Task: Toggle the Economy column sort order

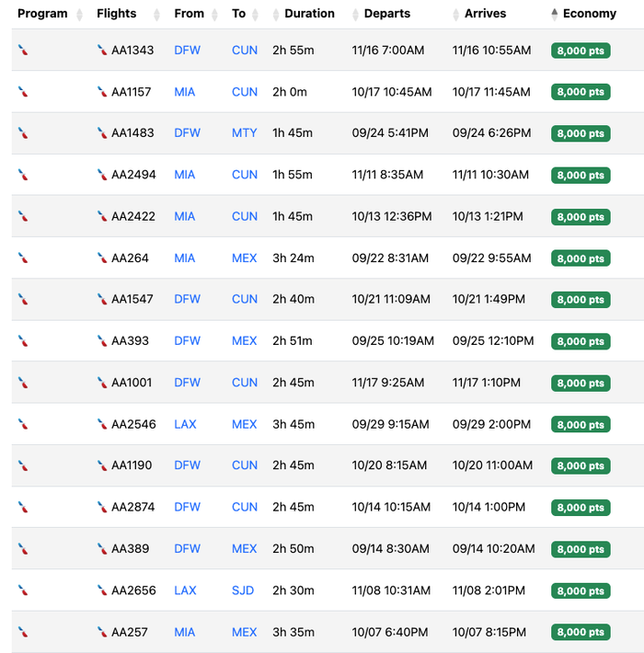Action: pyautogui.click(x=589, y=14)
